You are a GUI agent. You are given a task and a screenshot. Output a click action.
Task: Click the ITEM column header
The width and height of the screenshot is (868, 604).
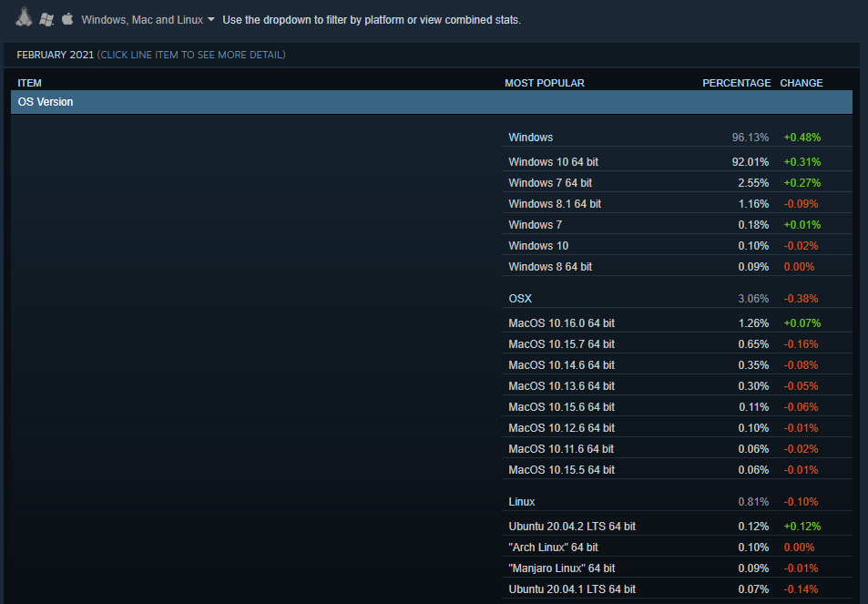click(x=29, y=83)
